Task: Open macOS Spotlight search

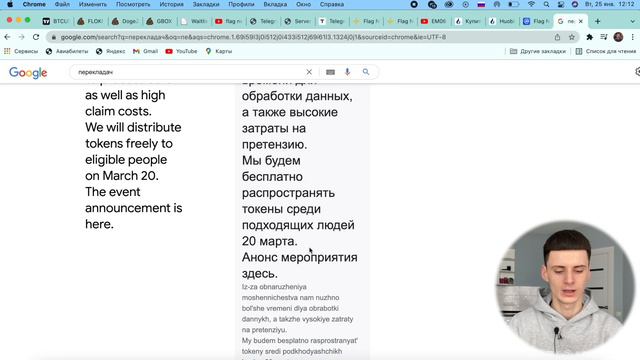Action: click(x=546, y=4)
